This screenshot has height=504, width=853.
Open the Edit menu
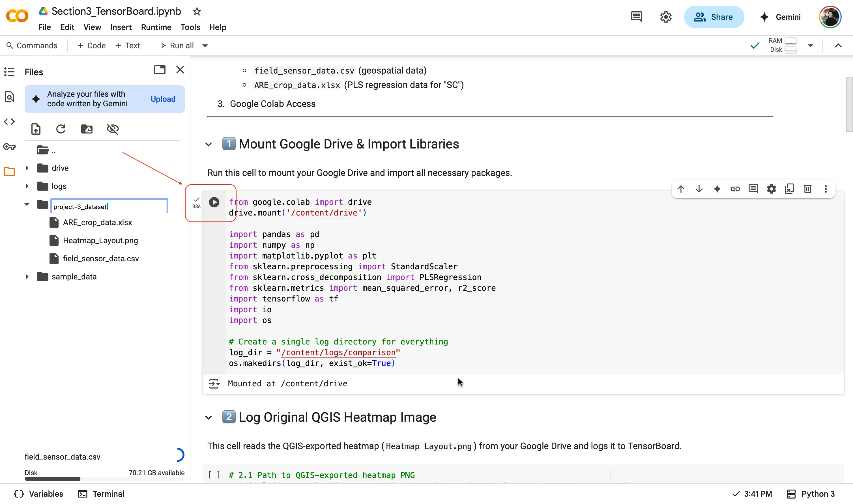[67, 27]
